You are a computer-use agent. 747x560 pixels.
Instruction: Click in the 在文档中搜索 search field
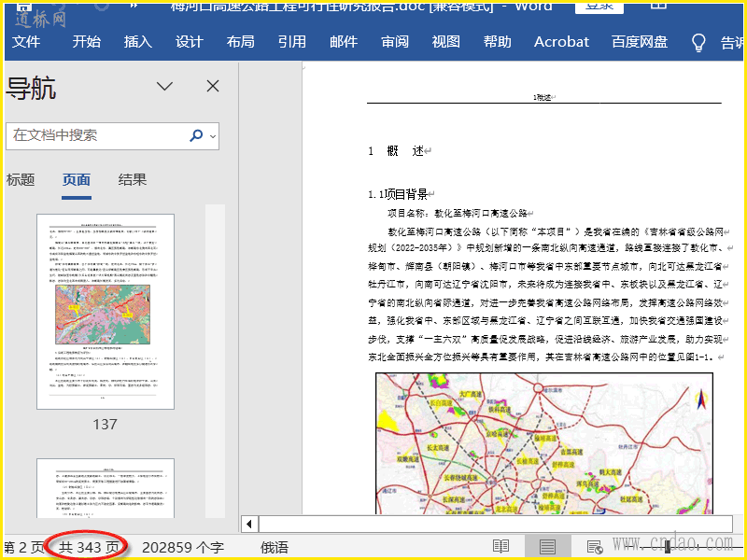point(98,135)
